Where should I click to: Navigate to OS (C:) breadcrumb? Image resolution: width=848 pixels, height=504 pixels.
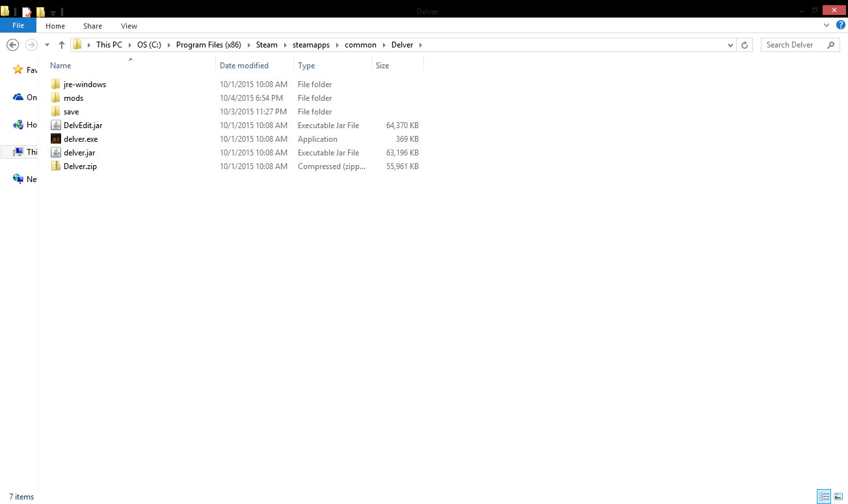point(149,45)
